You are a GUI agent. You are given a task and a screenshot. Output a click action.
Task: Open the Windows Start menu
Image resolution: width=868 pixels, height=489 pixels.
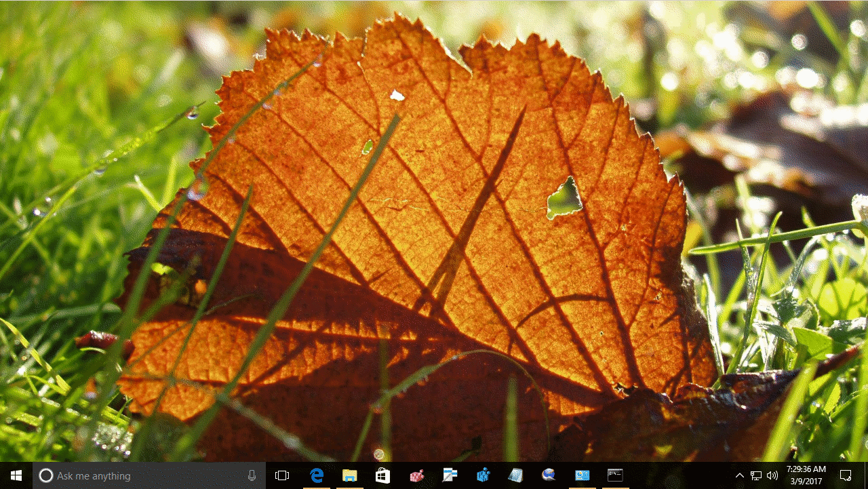pyautogui.click(x=16, y=475)
